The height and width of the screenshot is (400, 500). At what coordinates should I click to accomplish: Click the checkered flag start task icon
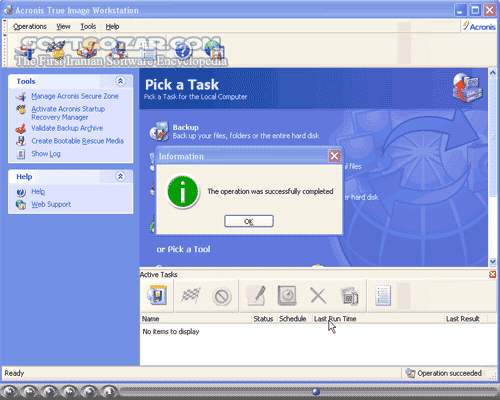pos(191,295)
